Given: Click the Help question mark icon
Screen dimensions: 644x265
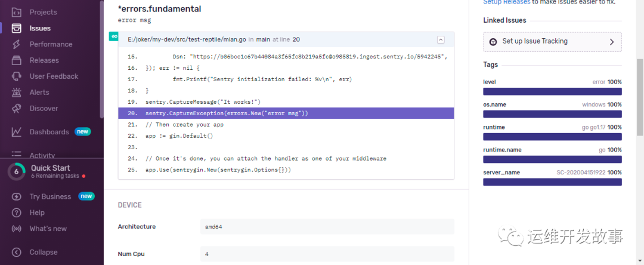Looking at the screenshot, I should click(17, 212).
